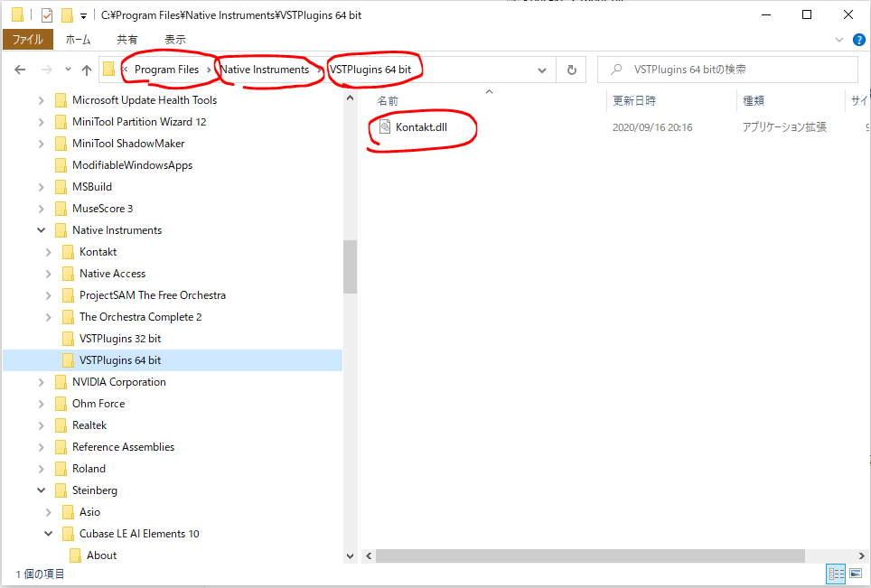The image size is (871, 588).
Task: Switch to large thumbnails view icon
Action: pyautogui.click(x=856, y=574)
